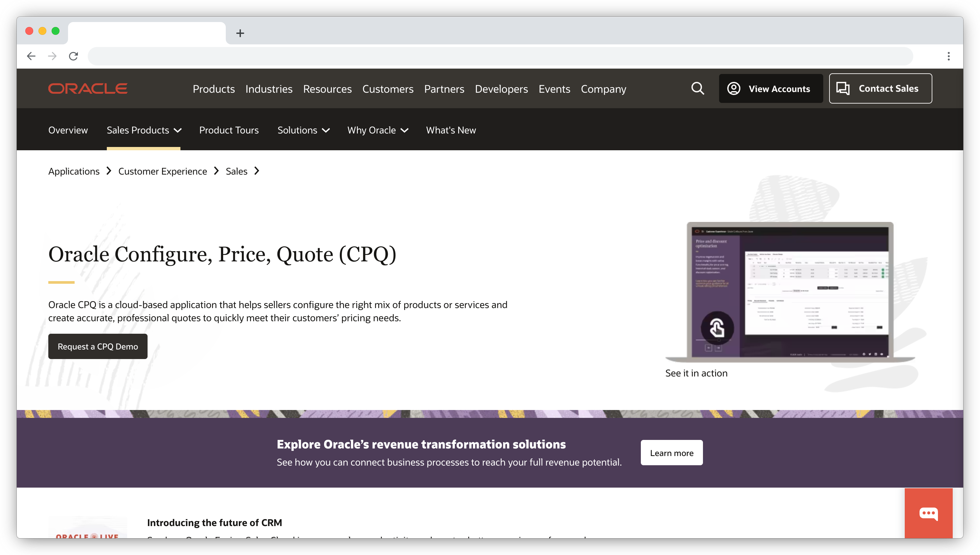Open the browser three-dot menu

coord(948,56)
